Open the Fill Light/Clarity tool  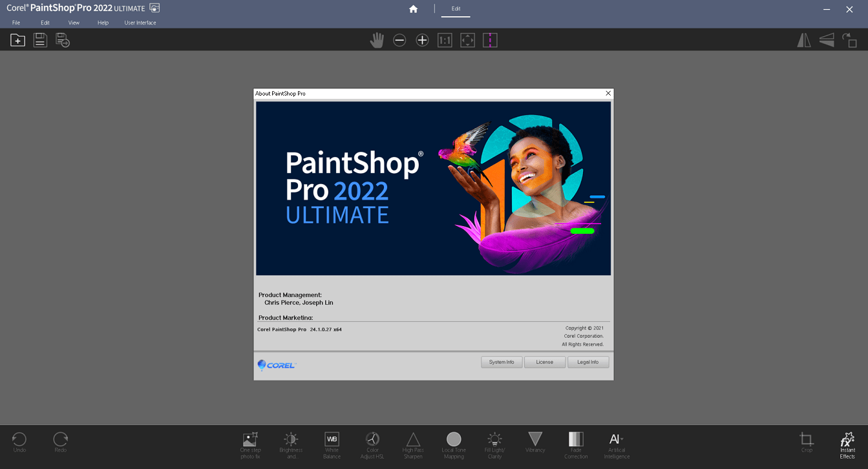pyautogui.click(x=494, y=446)
